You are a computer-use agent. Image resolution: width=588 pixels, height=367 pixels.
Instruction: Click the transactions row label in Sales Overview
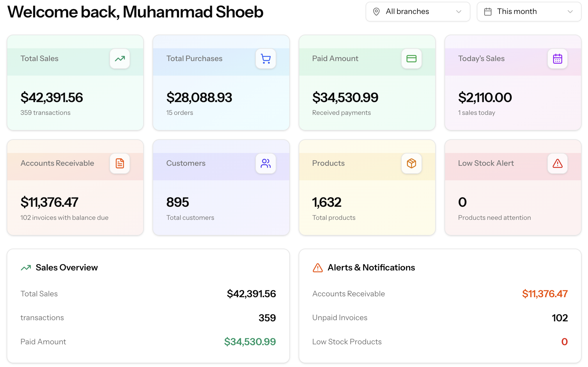(x=42, y=318)
